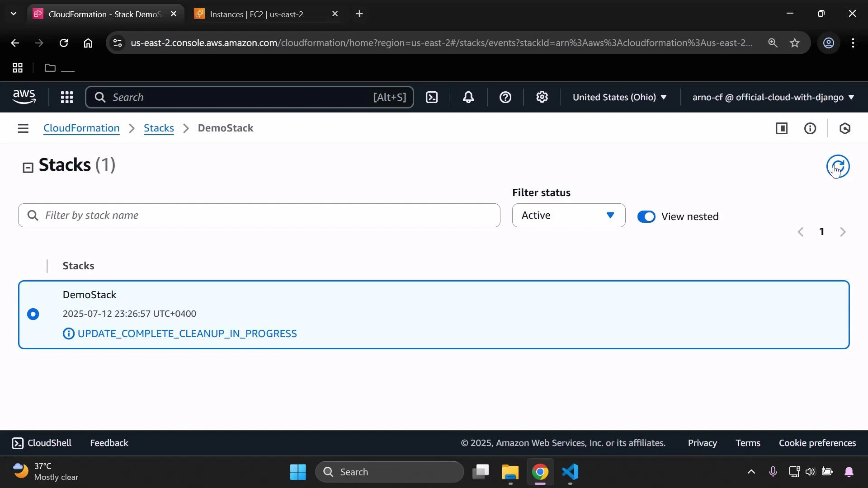
Task: Open the Terms footer link
Action: pyautogui.click(x=748, y=443)
